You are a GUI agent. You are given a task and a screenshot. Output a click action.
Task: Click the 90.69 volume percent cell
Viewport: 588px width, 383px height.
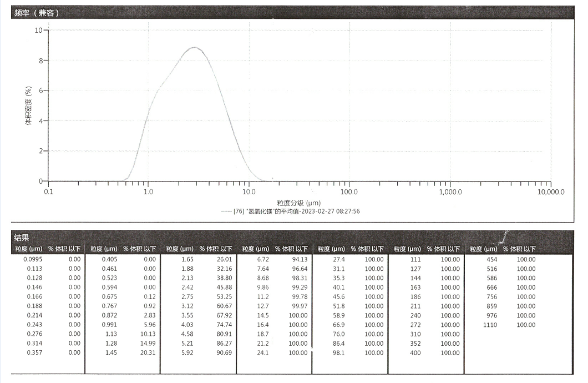tap(223, 353)
